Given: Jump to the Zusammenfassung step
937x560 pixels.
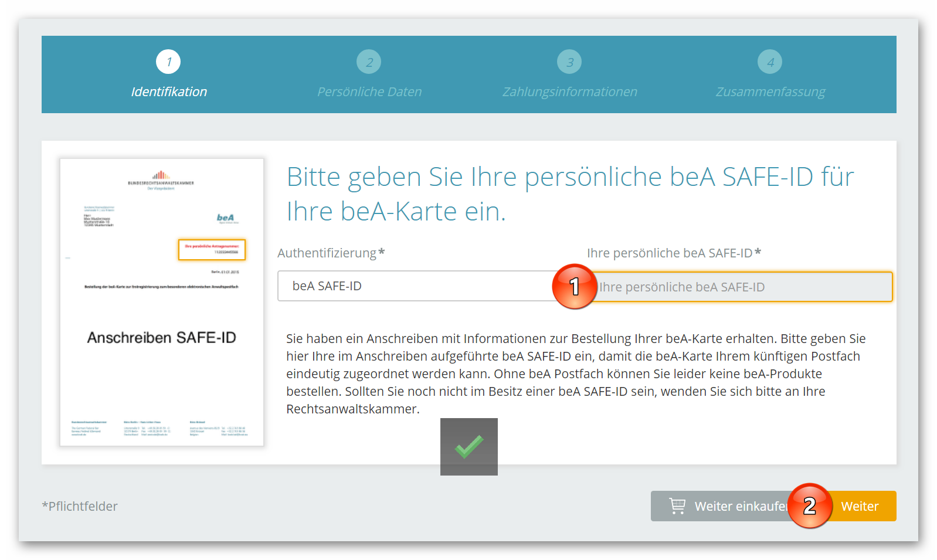Looking at the screenshot, I should click(x=770, y=92).
